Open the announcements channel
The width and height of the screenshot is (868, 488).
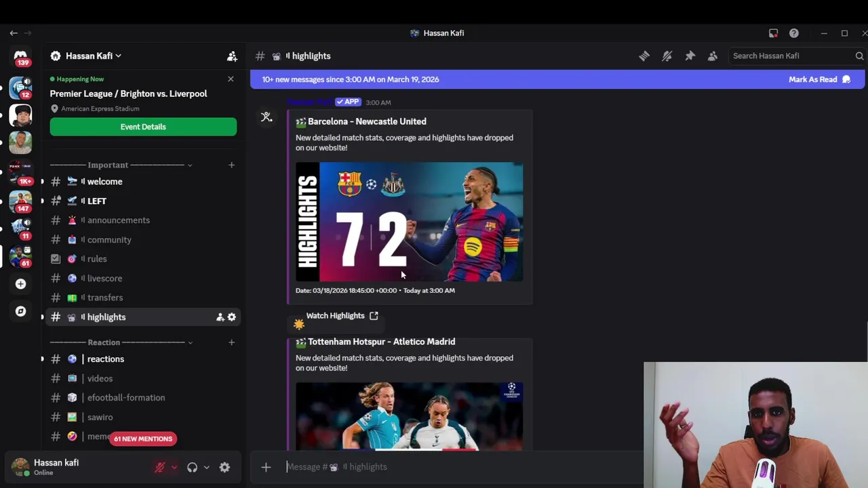(x=142, y=220)
